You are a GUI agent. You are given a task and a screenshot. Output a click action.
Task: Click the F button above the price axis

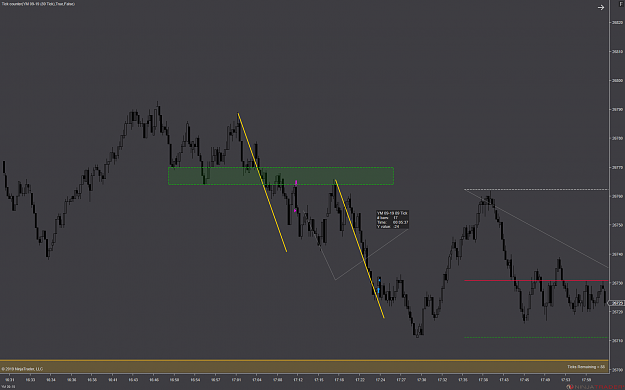(620, 4)
